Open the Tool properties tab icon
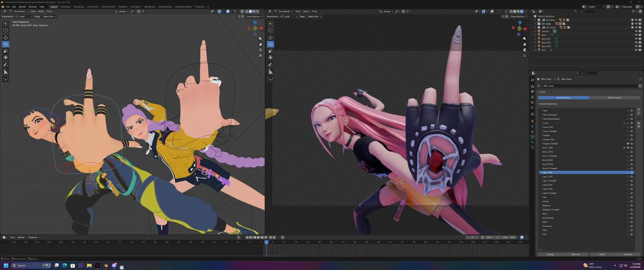Image resolution: width=644 pixels, height=270 pixels. pos(532,80)
